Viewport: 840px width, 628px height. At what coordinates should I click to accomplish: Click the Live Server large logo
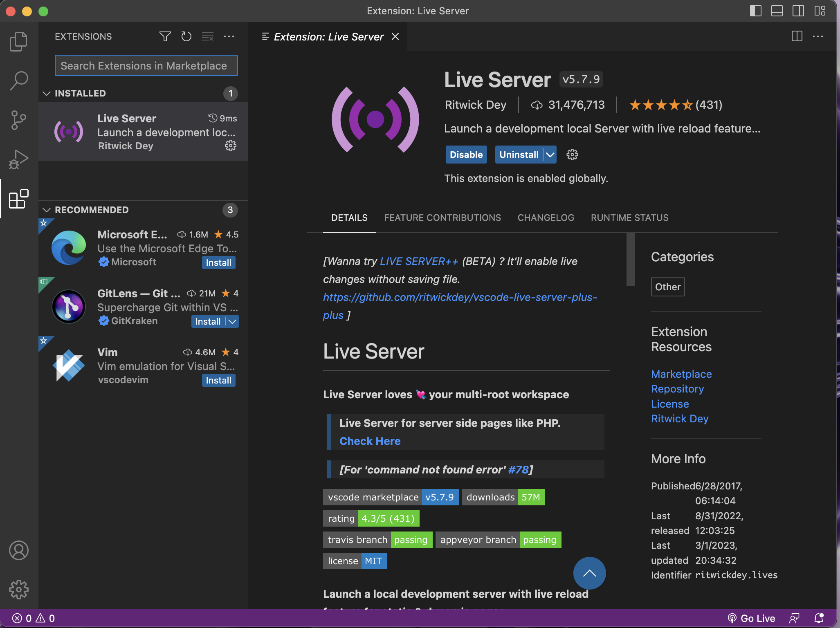click(x=375, y=119)
